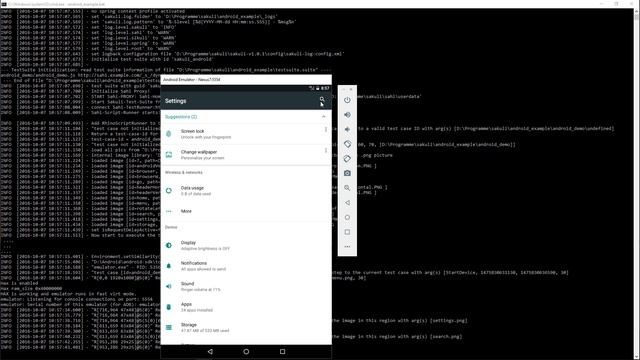Open Sound settings
Image resolution: width=640 pixels, height=360 pixels.
pyautogui.click(x=246, y=286)
